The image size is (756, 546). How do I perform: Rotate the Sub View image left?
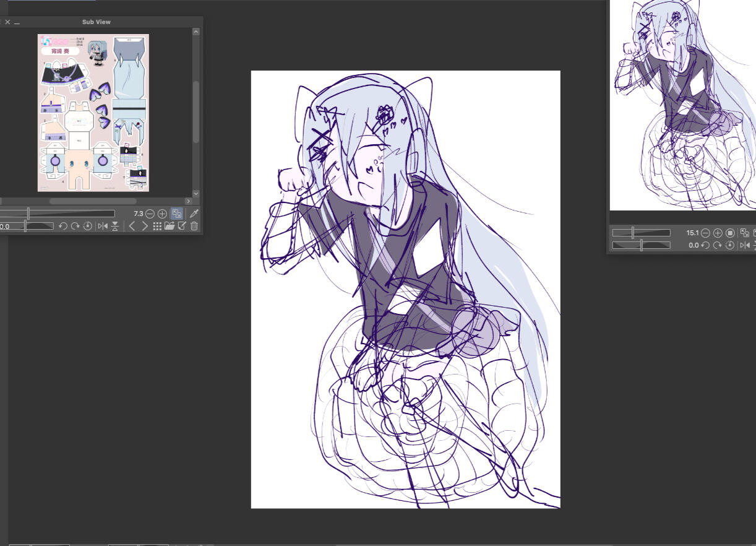(62, 227)
